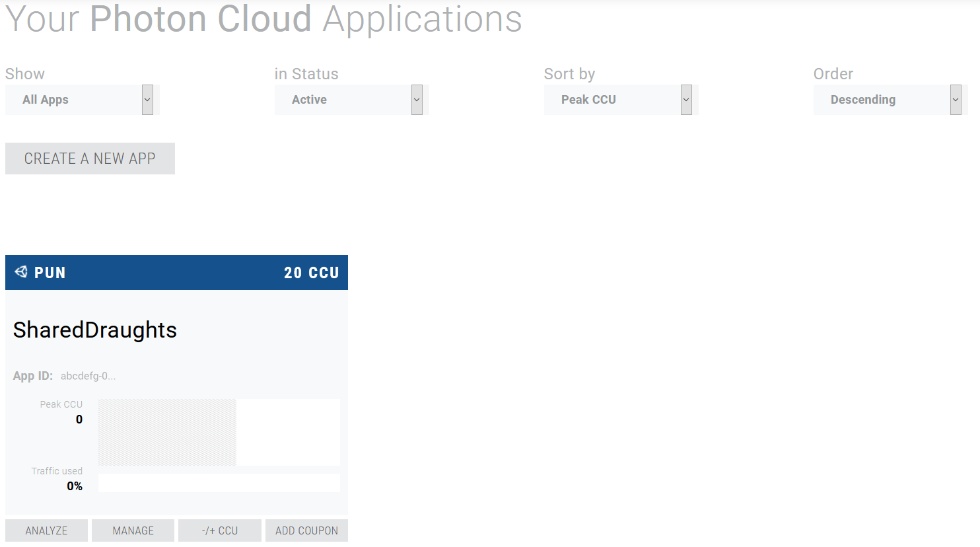Image resolution: width=980 pixels, height=547 pixels.
Task: Click the Peak CCU hatched chart
Action: (x=167, y=432)
